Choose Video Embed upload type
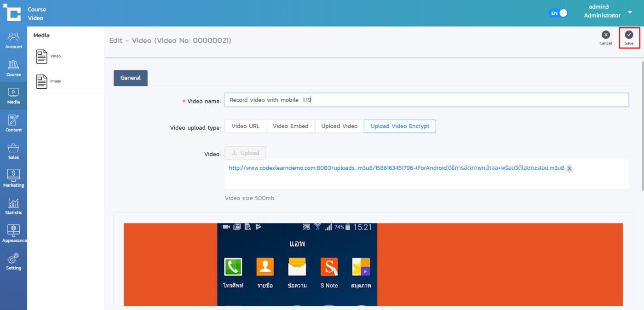 click(x=290, y=126)
